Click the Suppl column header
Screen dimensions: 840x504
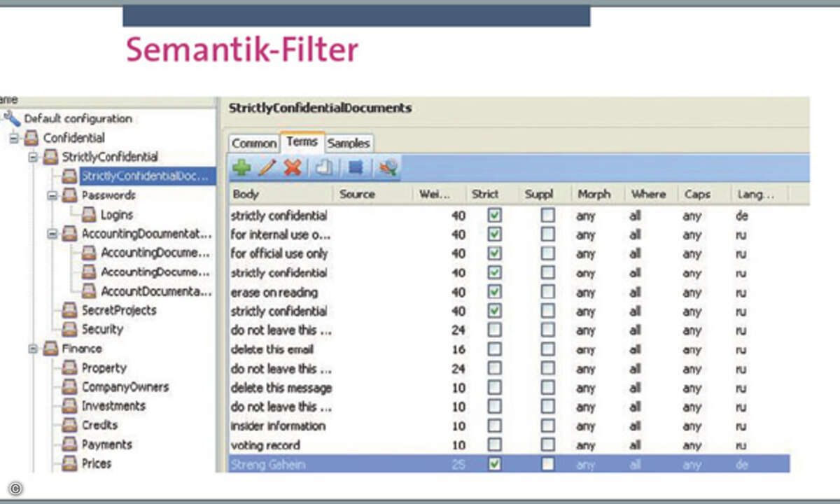point(544,194)
